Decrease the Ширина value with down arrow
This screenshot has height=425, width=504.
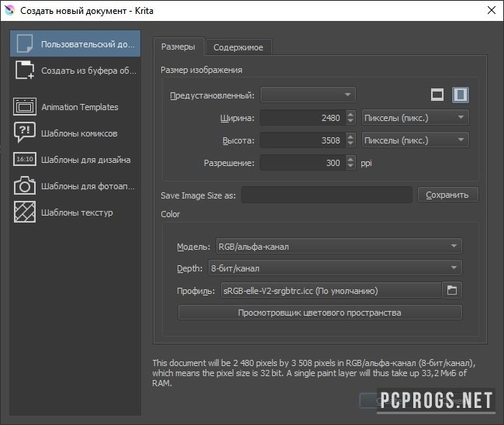click(350, 121)
